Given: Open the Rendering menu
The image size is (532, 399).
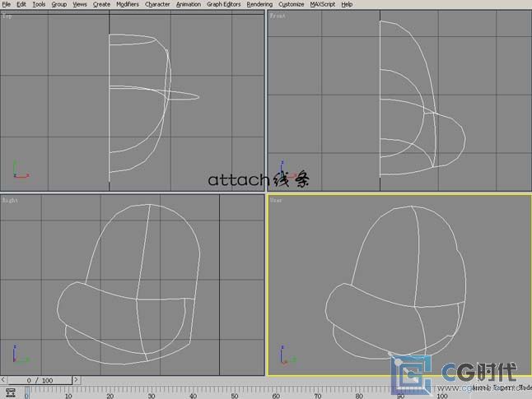Looking at the screenshot, I should coord(259,4).
